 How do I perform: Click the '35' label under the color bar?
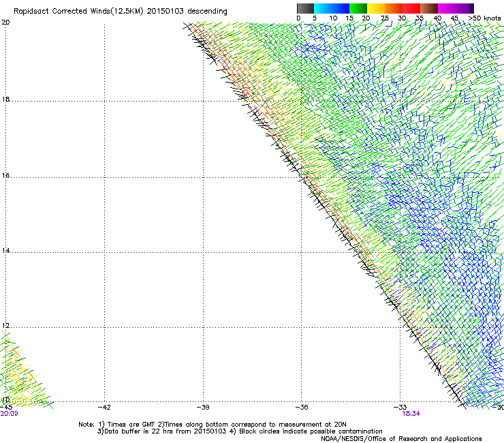[x=420, y=18]
